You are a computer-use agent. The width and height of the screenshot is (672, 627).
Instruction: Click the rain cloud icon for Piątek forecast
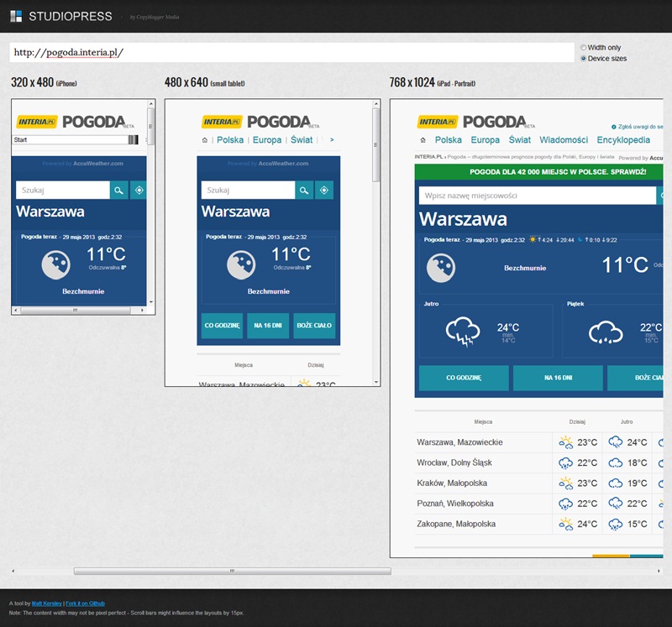pos(605,332)
